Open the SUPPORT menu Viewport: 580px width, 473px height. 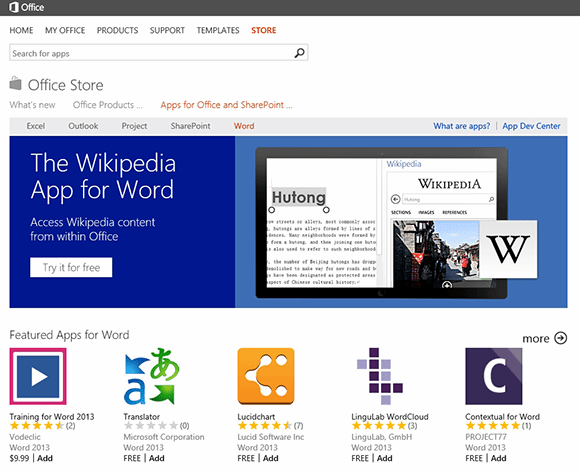[167, 30]
